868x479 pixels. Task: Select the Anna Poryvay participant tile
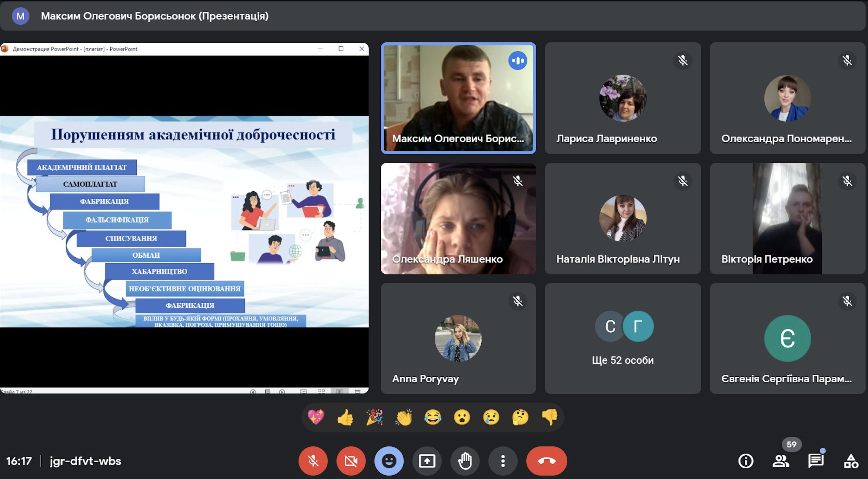(x=458, y=338)
